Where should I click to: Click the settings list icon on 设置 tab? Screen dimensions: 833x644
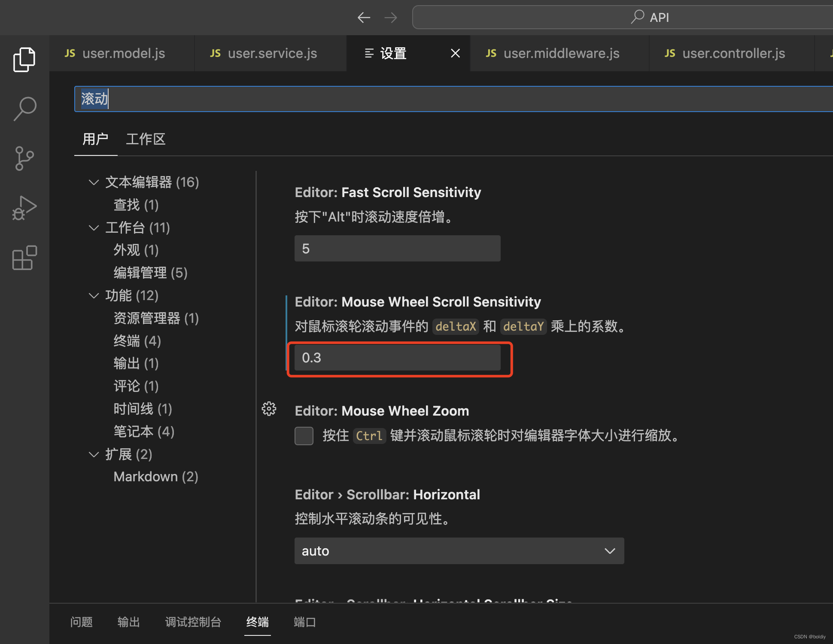[x=369, y=53]
